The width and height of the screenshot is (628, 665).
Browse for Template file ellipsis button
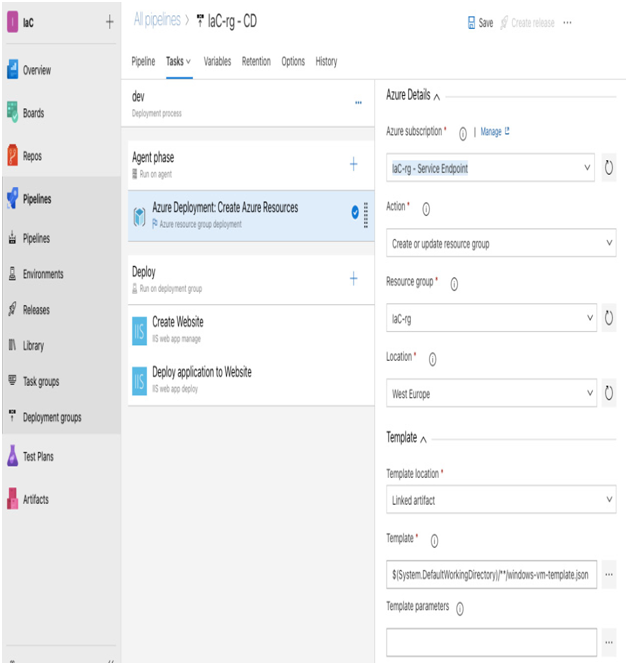609,574
